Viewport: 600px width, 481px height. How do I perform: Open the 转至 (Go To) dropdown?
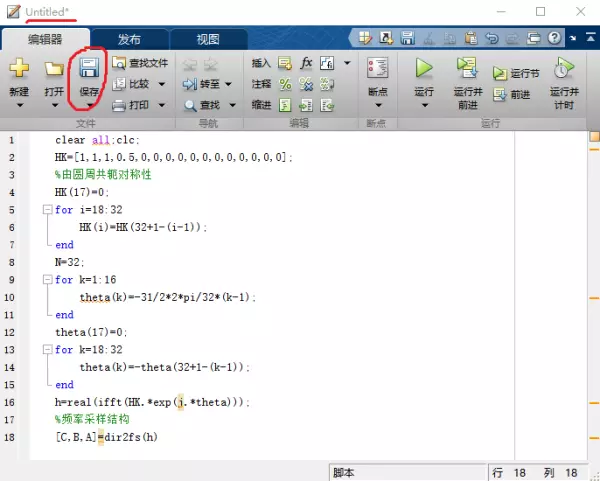pos(228,84)
